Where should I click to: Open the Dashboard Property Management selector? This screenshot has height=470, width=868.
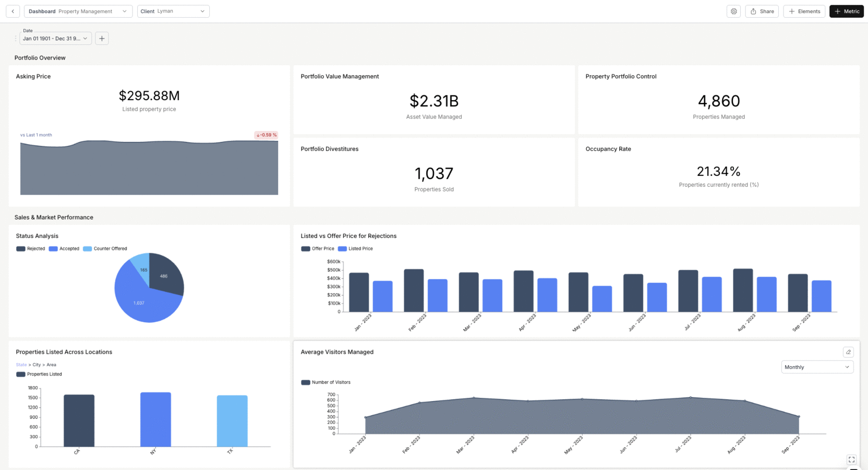click(x=78, y=11)
